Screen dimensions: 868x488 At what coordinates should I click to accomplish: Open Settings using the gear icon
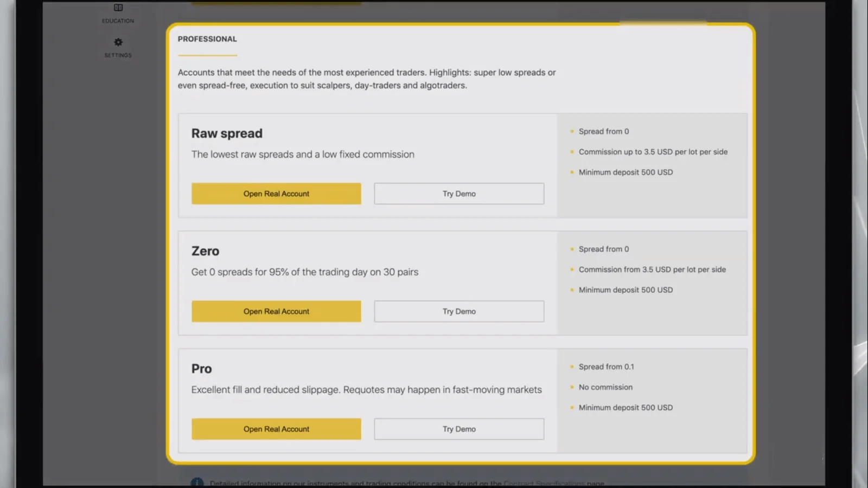tap(118, 42)
